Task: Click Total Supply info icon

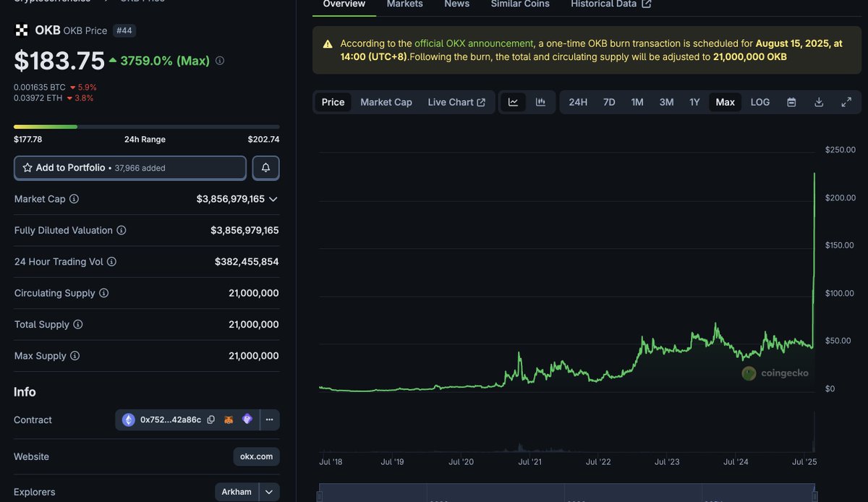Action: [x=78, y=325]
